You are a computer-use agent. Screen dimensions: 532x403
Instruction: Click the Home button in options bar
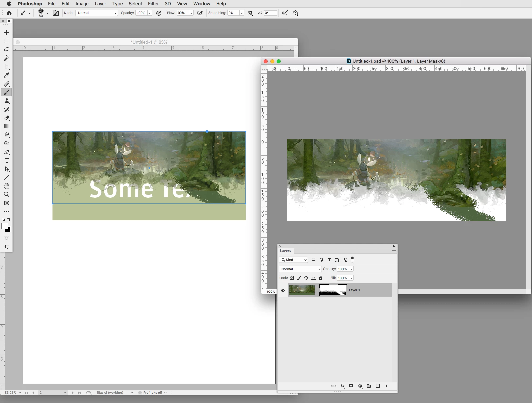point(9,13)
